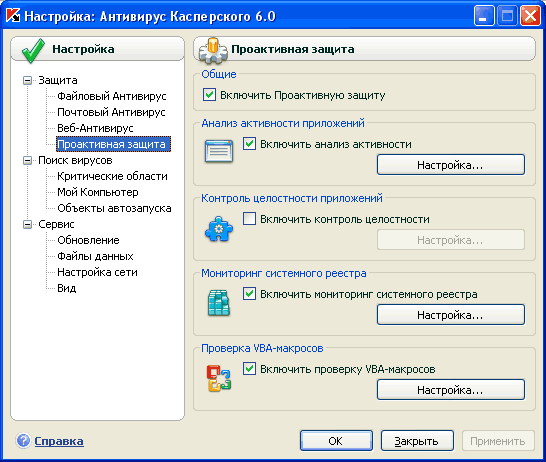Click the Office VBA macros icon

(x=219, y=378)
